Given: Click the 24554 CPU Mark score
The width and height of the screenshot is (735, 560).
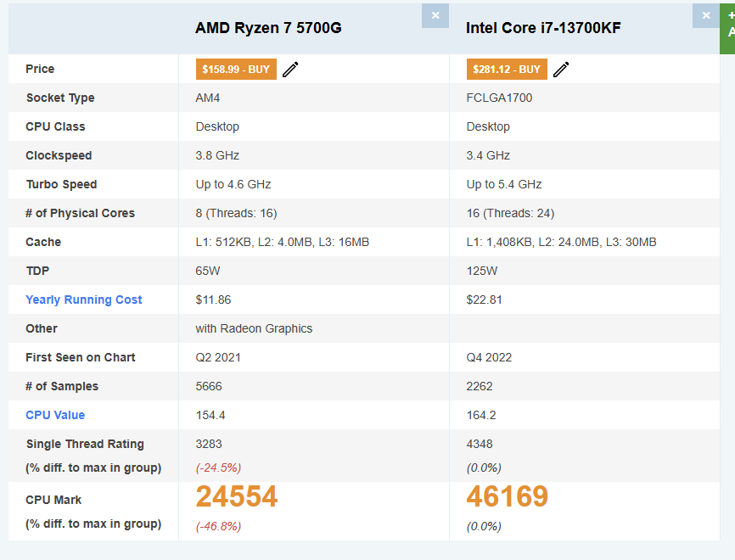Looking at the screenshot, I should click(237, 496).
